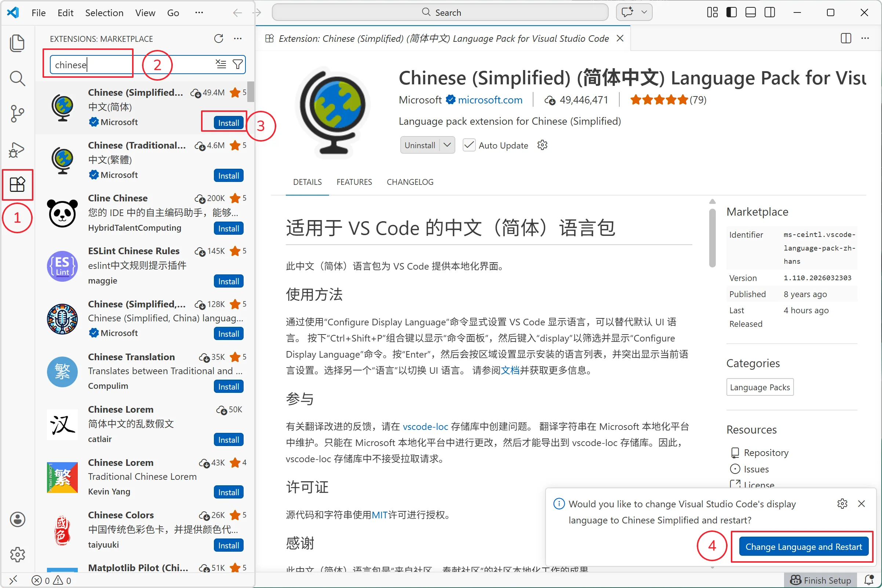Viewport: 882px width, 588px height.
Task: Click Finish Setup in status bar
Action: coord(820,580)
